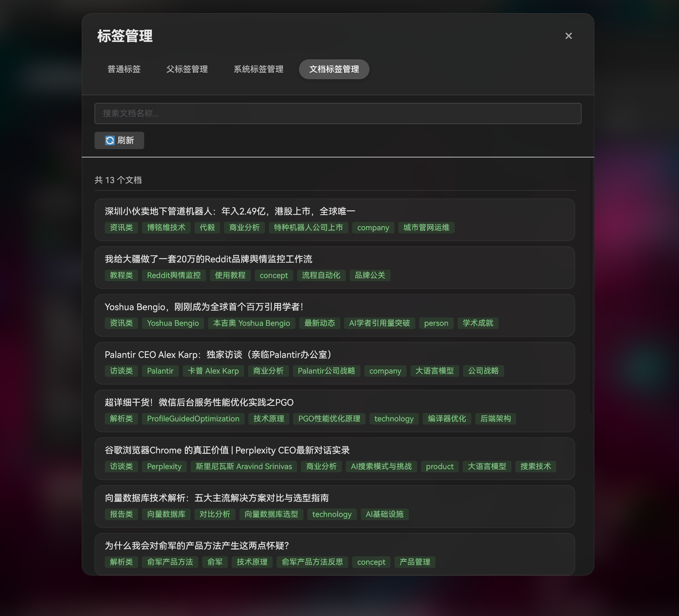The image size is (679, 616).
Task: Click the refresh icon button
Action: [119, 140]
